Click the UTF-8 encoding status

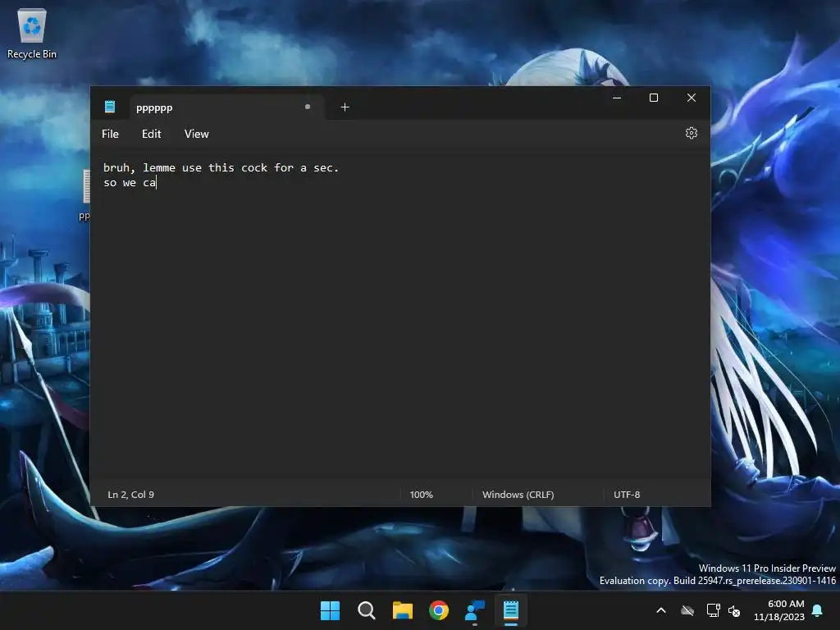(627, 495)
